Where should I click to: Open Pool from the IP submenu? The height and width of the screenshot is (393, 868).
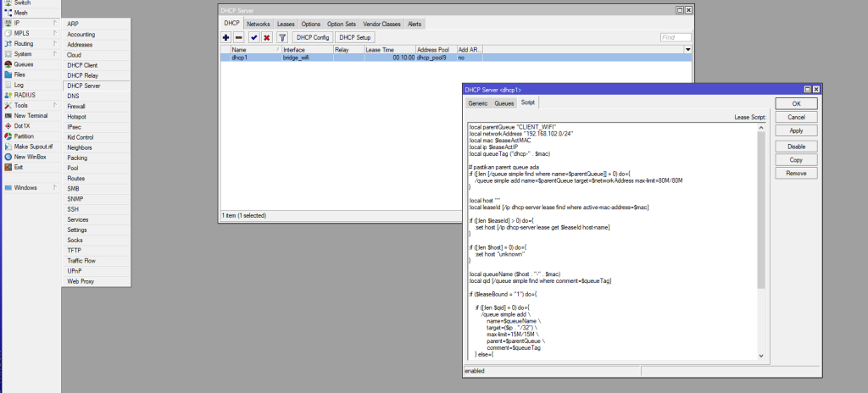coord(97,169)
